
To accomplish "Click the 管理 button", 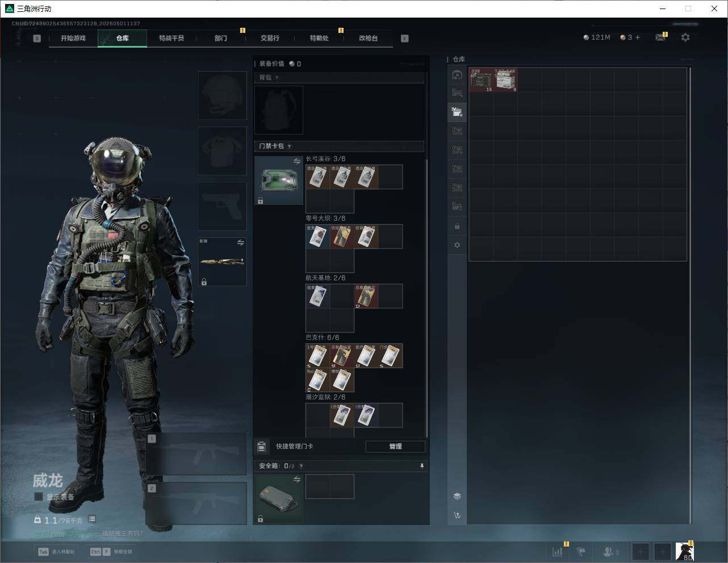I will [395, 447].
